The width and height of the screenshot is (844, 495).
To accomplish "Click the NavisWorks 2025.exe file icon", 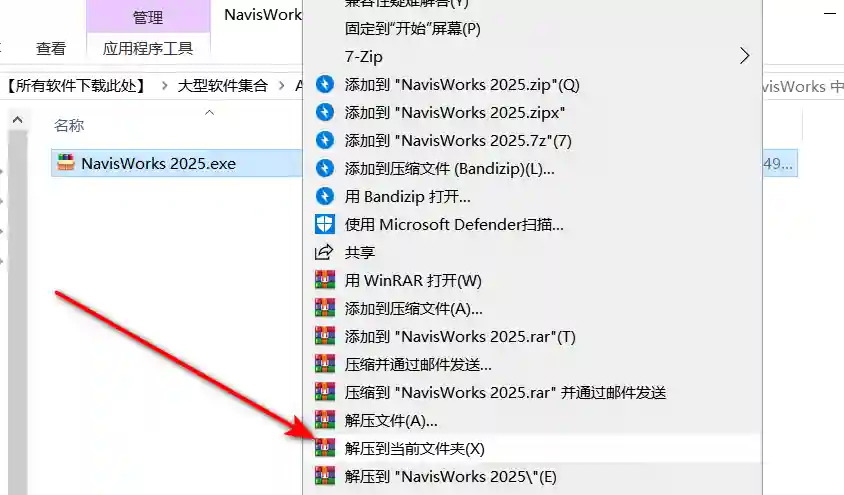I will [x=66, y=163].
